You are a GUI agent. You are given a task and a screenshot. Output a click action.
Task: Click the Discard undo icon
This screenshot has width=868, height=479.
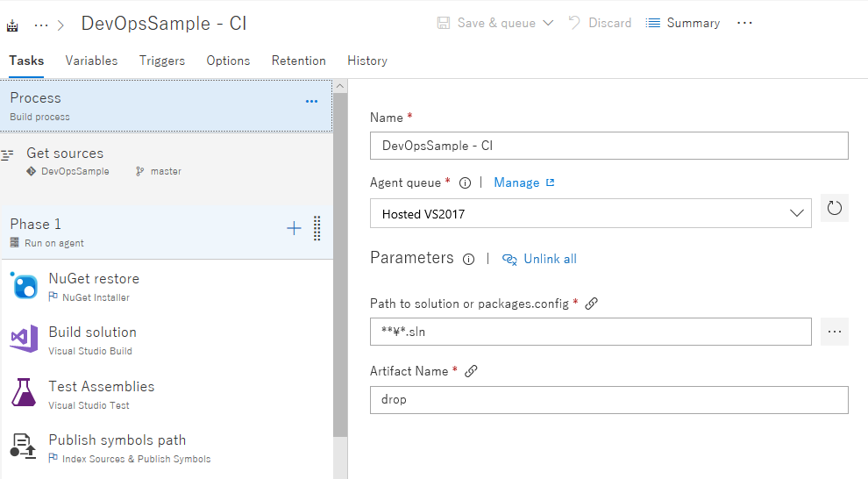click(x=574, y=23)
